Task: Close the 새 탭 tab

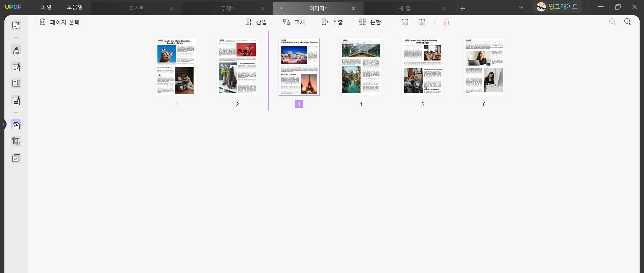Action: pyautogui.click(x=444, y=8)
